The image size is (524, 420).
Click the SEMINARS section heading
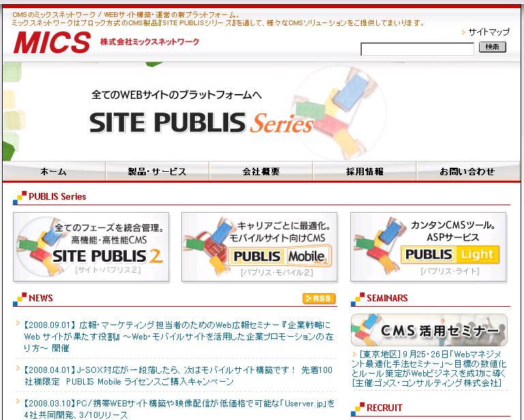pyautogui.click(x=387, y=298)
